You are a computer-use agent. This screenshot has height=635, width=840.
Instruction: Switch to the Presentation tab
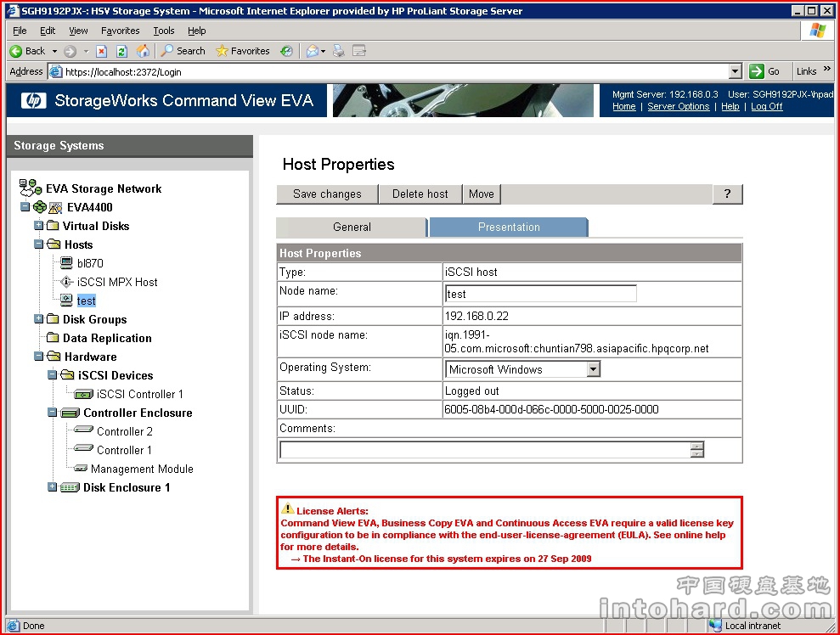coord(509,227)
